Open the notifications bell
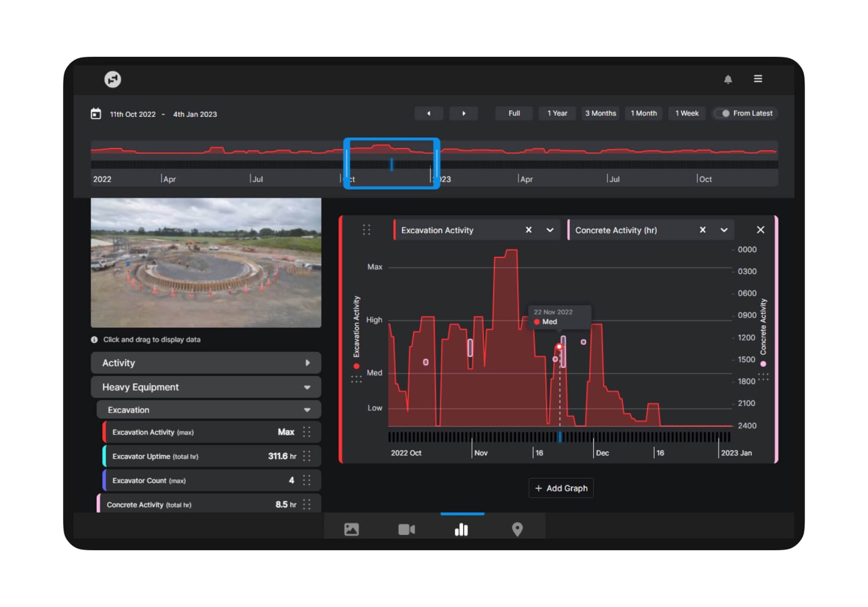Screen dimensions: 868x607 pos(728,79)
